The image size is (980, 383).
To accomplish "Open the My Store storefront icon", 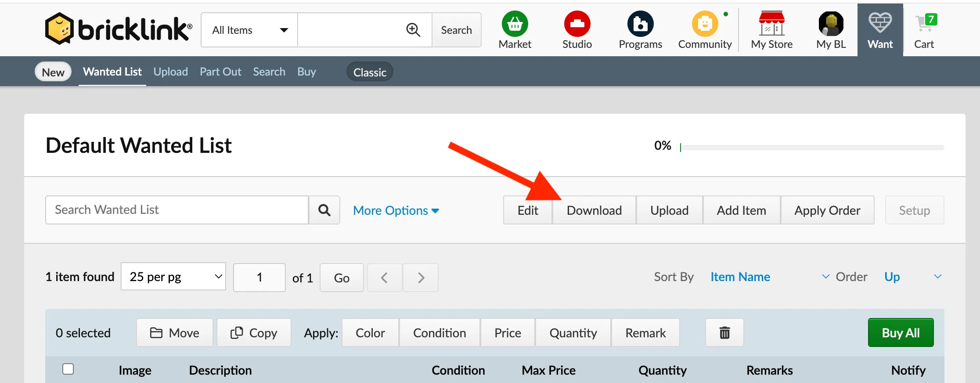I will coord(771,24).
